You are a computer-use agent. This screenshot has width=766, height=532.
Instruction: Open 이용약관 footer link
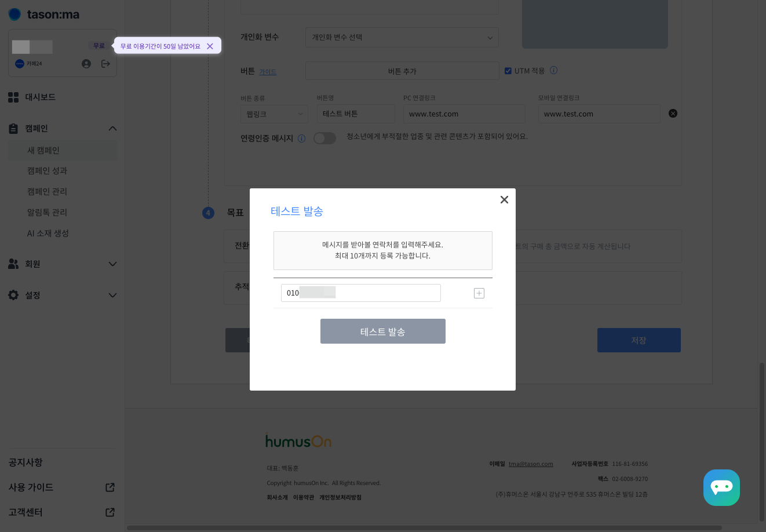click(x=304, y=497)
